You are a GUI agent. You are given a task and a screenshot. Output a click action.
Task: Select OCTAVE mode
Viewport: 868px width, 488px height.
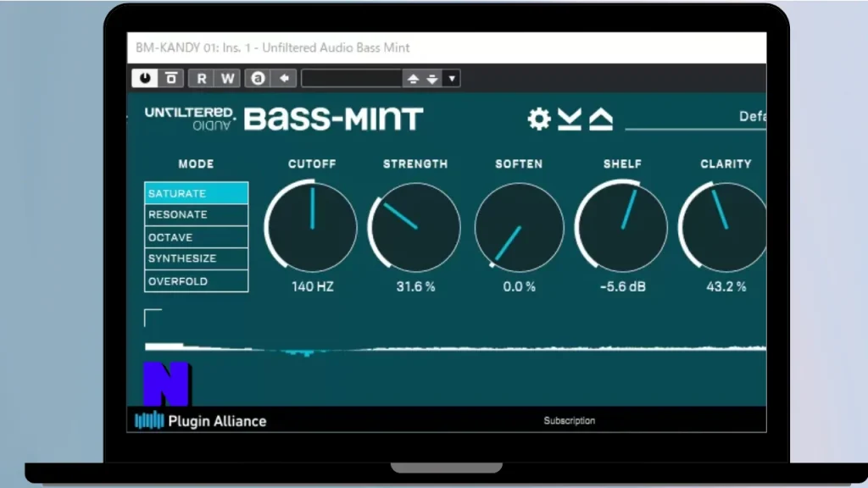click(196, 237)
